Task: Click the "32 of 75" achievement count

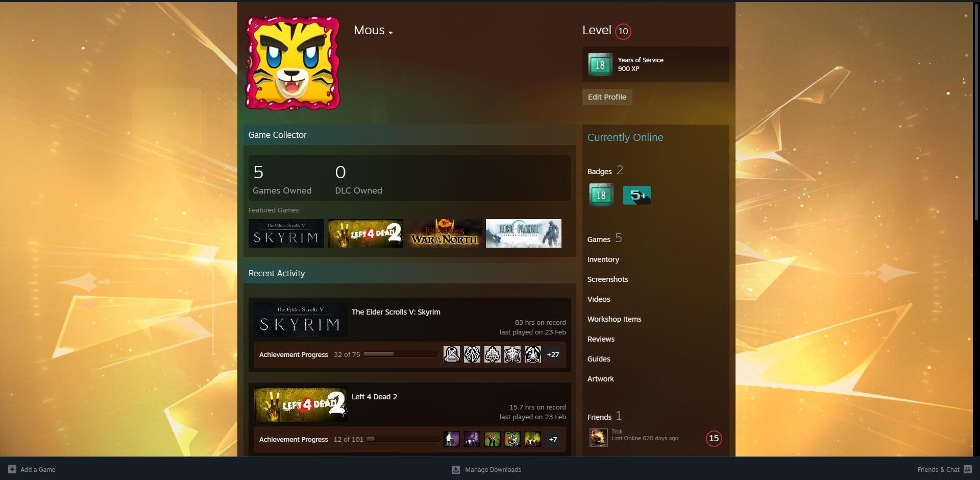Action: pos(347,354)
